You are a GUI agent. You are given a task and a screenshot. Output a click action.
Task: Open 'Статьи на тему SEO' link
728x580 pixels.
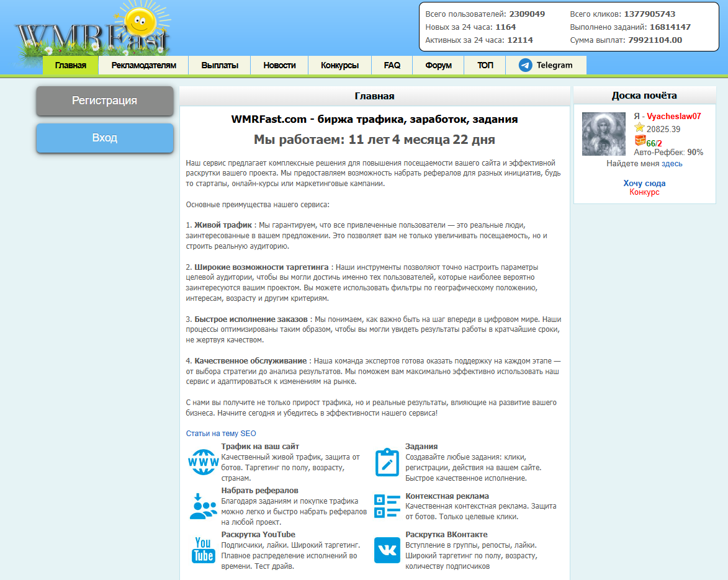221,434
